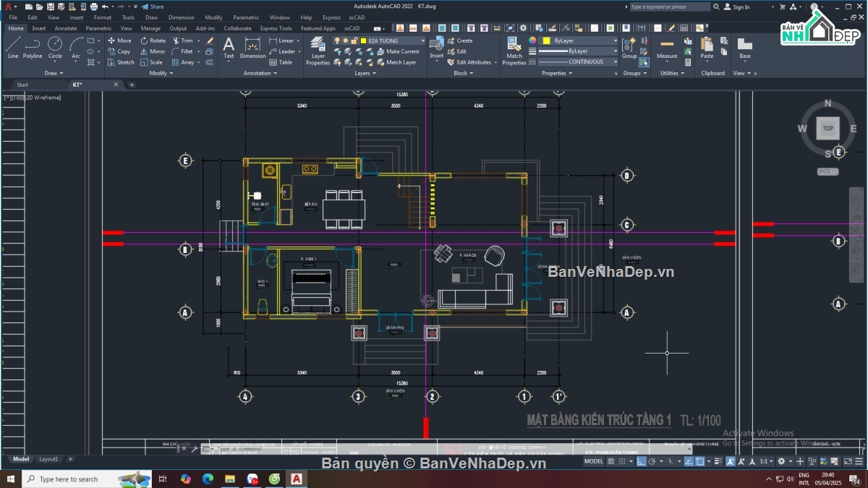868x488 pixels.
Task: Click the Match Properties tool
Action: 514,51
